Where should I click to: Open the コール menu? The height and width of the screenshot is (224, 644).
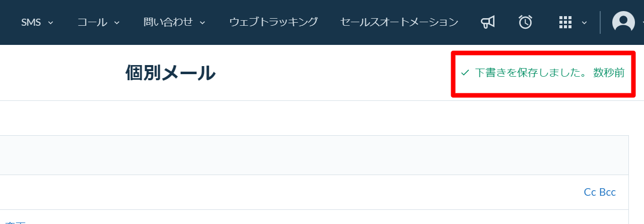92,22
